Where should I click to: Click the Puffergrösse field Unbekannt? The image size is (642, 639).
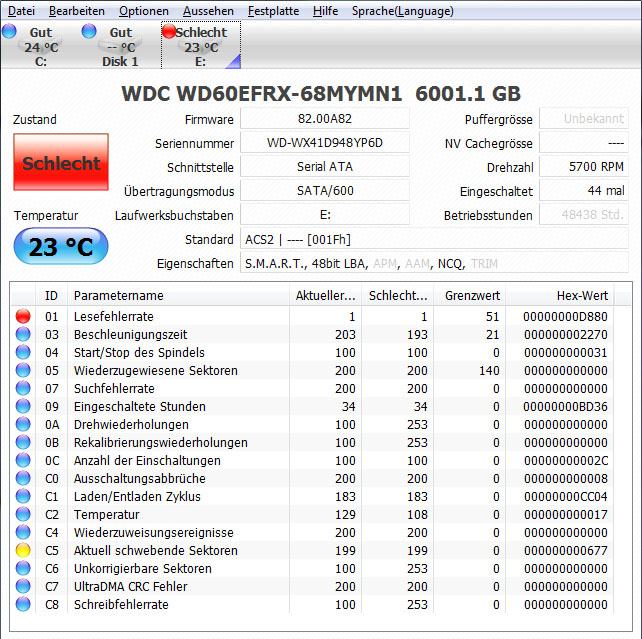coord(584,119)
